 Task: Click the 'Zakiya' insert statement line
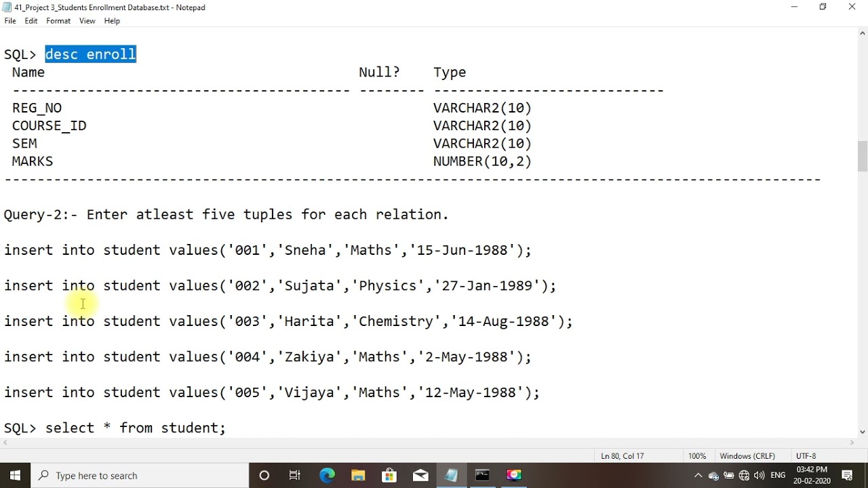click(268, 357)
